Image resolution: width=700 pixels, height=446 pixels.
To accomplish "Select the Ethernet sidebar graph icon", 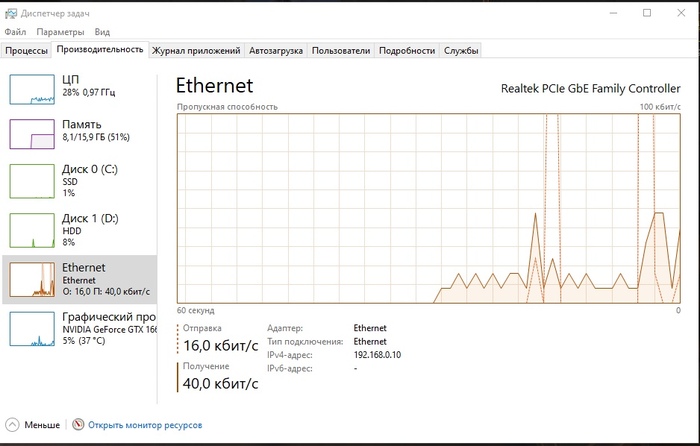I will point(32,278).
